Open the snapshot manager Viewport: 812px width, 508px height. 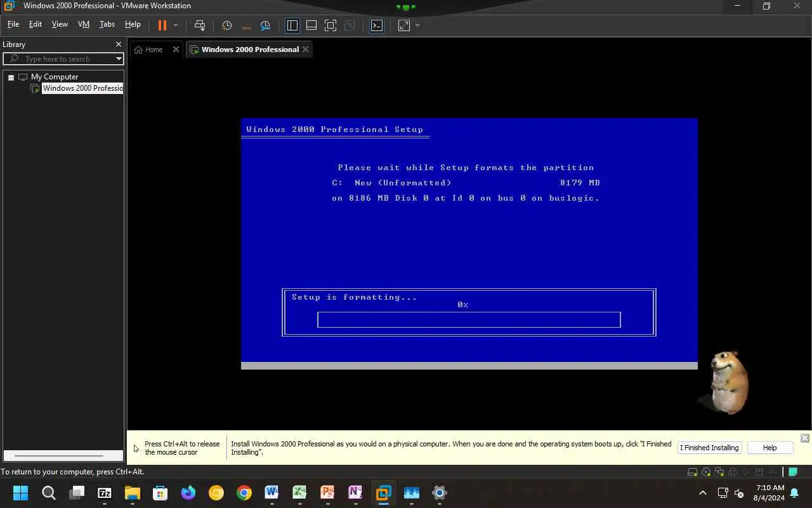pos(265,25)
